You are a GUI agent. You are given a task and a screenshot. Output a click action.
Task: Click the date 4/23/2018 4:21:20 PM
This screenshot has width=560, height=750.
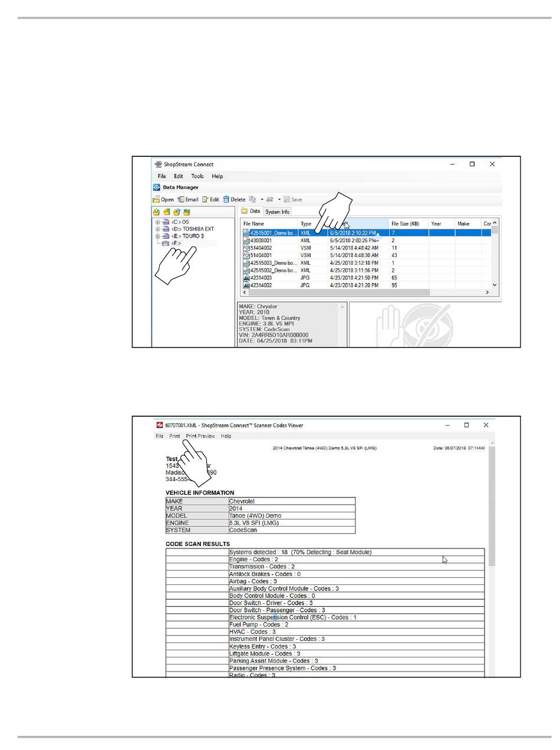point(354,285)
